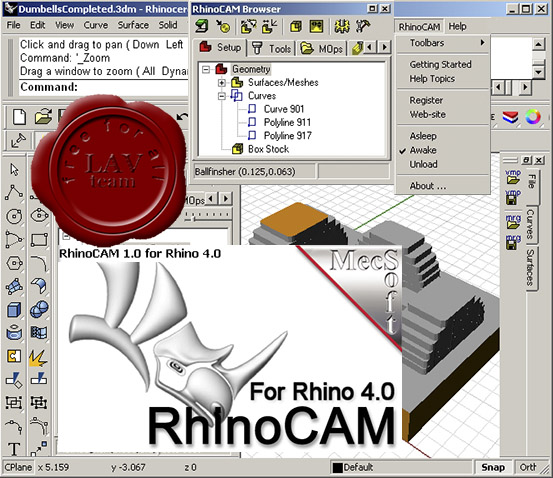This screenshot has height=478, width=553.
Task: Select Polyline 917 in the tree
Action: [287, 135]
